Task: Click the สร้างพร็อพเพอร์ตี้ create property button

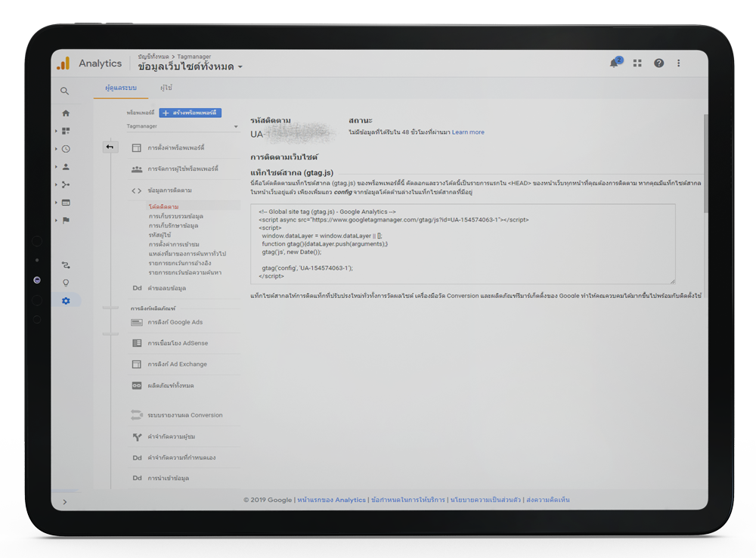Action: (190, 113)
